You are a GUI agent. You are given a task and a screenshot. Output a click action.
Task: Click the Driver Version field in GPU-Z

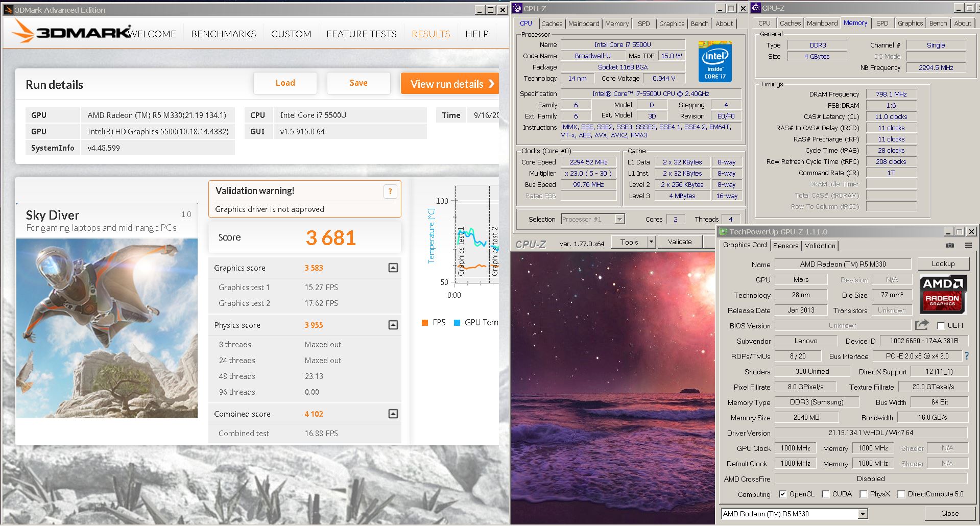[x=871, y=433]
